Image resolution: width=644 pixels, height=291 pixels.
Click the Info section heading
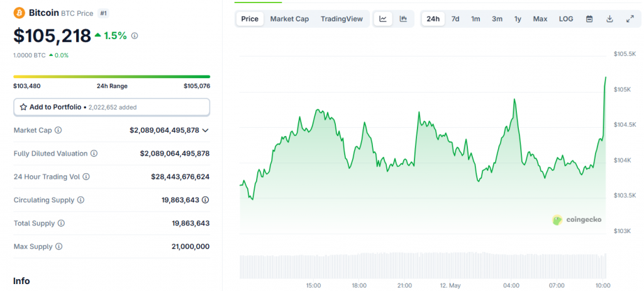(21, 281)
